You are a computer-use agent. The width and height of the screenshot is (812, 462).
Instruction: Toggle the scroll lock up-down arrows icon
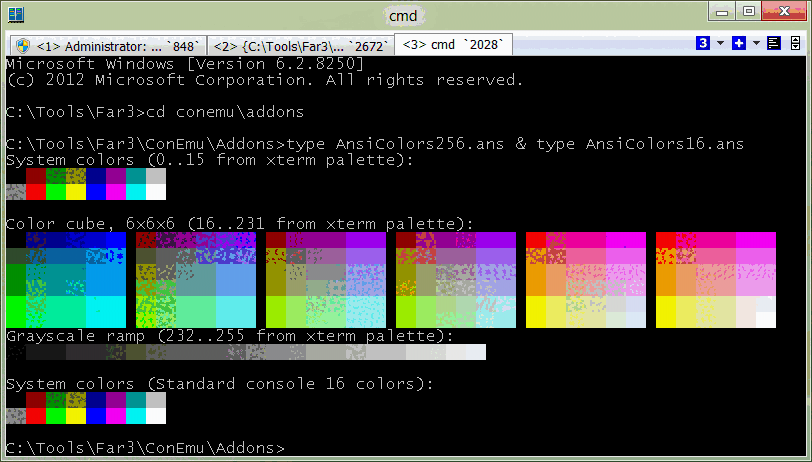point(795,43)
